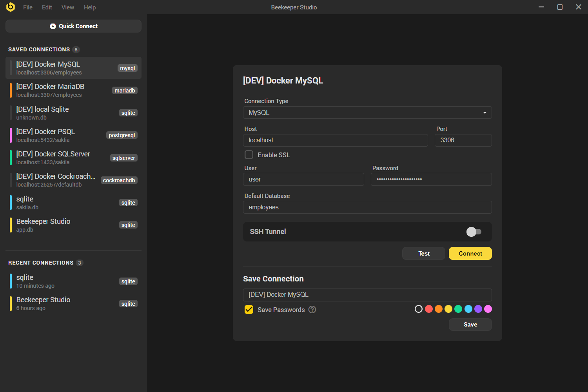Click the mysql badge on Docker MySQL

[x=127, y=68]
